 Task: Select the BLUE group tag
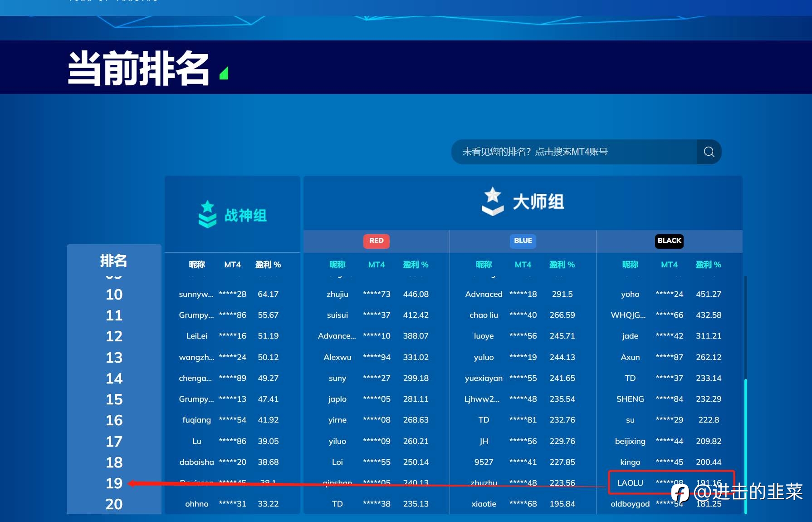point(523,241)
